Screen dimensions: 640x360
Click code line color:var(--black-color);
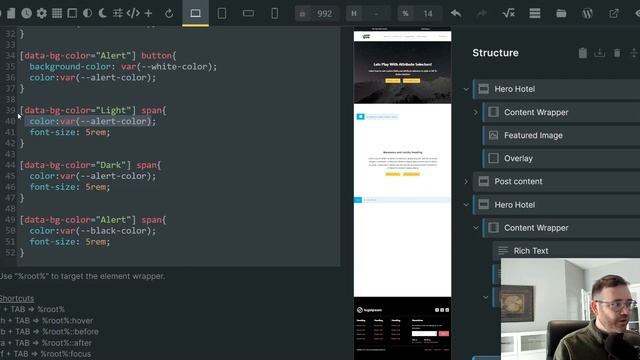pyautogui.click(x=93, y=231)
